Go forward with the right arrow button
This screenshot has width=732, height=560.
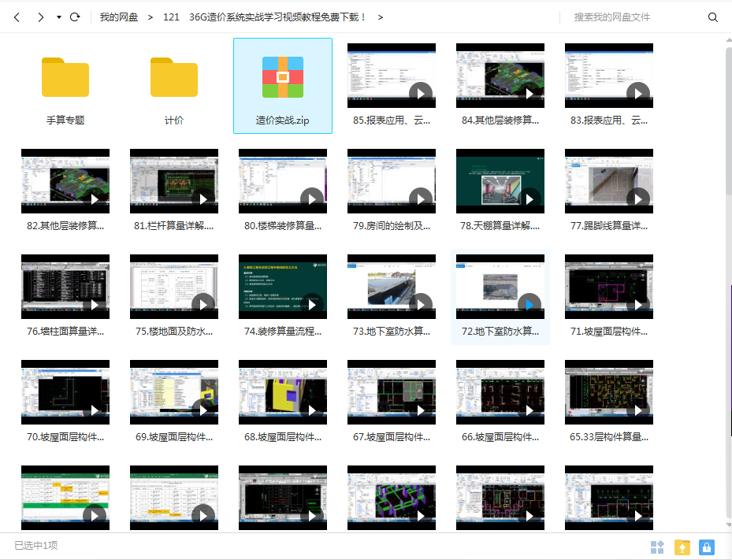click(x=41, y=17)
